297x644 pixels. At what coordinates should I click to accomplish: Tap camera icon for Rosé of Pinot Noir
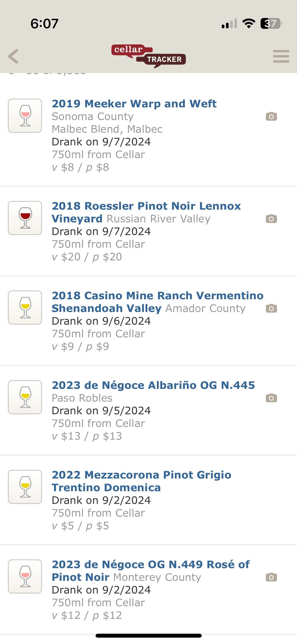click(271, 577)
